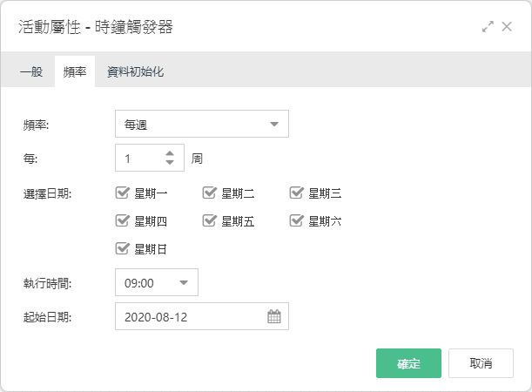Screen dimensions: 532x392
Task: Open the 頻率 dropdown showing 每週
Action: click(x=202, y=124)
